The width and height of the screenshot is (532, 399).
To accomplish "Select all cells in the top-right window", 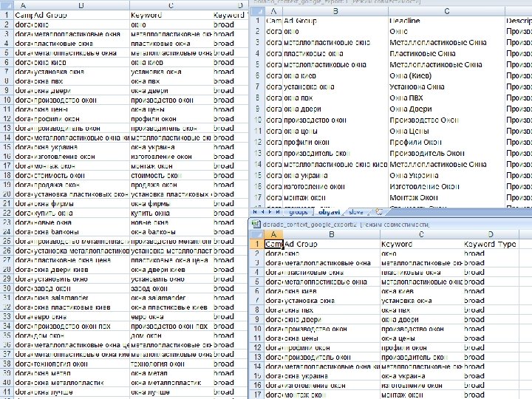I will tap(257, 11).
